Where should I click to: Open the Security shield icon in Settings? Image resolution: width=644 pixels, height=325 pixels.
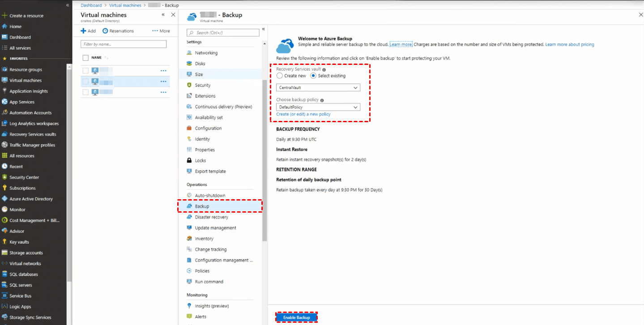(x=189, y=85)
